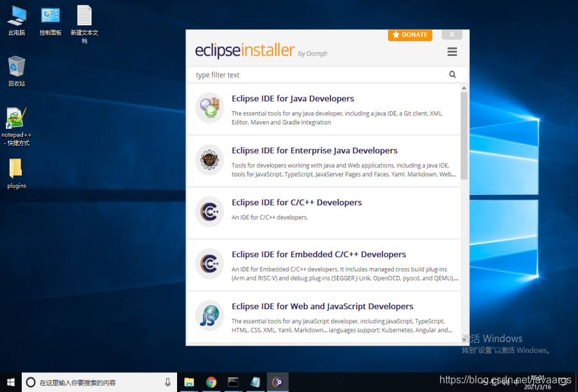Select the Embedded C/C++ package icon
This screenshot has height=392, width=578.
pyautogui.click(x=209, y=264)
